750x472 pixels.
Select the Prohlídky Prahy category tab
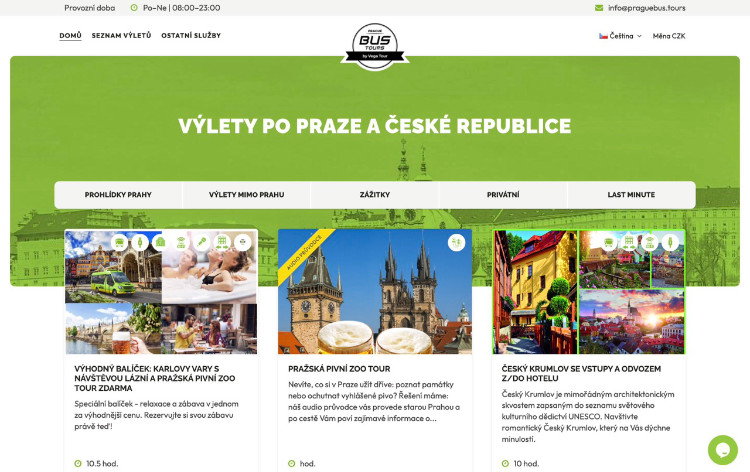[x=118, y=195]
